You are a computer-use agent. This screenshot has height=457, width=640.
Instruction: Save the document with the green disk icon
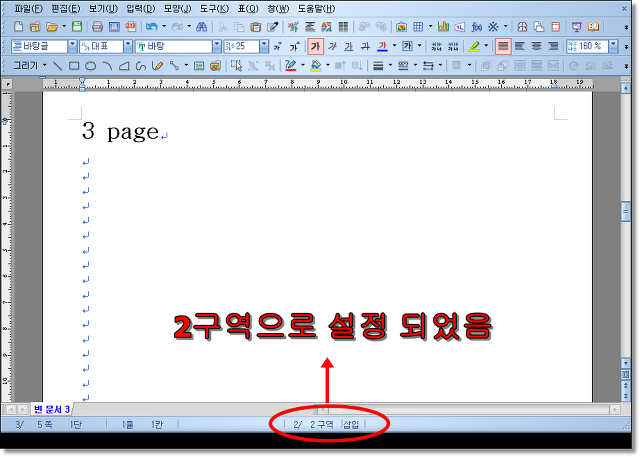77,27
